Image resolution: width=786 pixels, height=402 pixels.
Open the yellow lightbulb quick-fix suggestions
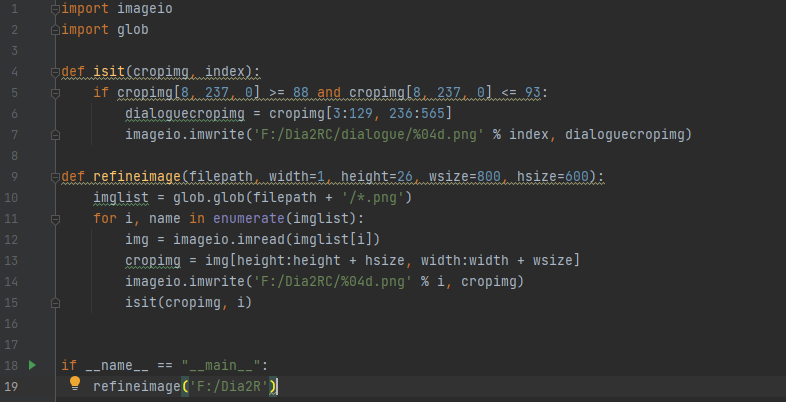pos(75,383)
